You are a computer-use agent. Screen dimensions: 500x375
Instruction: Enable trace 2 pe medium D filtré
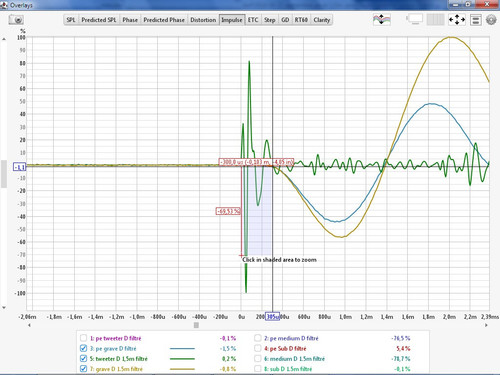[x=258, y=338]
